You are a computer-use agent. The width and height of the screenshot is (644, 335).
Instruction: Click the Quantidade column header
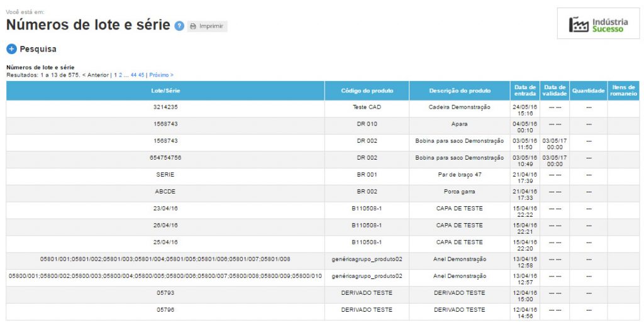tap(588, 91)
